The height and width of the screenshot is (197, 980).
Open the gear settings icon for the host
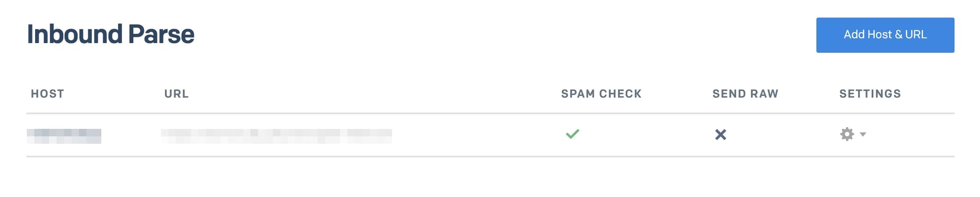pos(847,134)
